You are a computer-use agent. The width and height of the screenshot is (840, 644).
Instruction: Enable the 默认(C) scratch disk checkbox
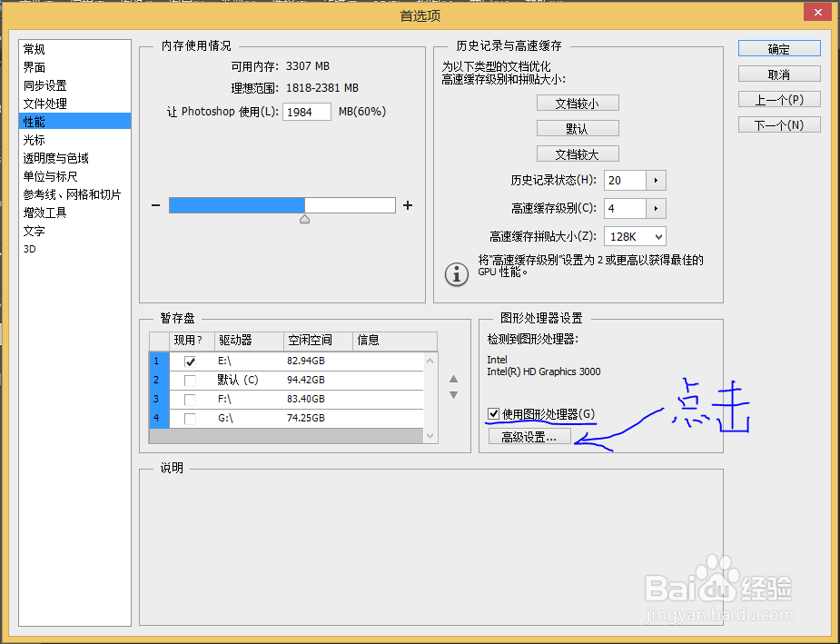191,380
